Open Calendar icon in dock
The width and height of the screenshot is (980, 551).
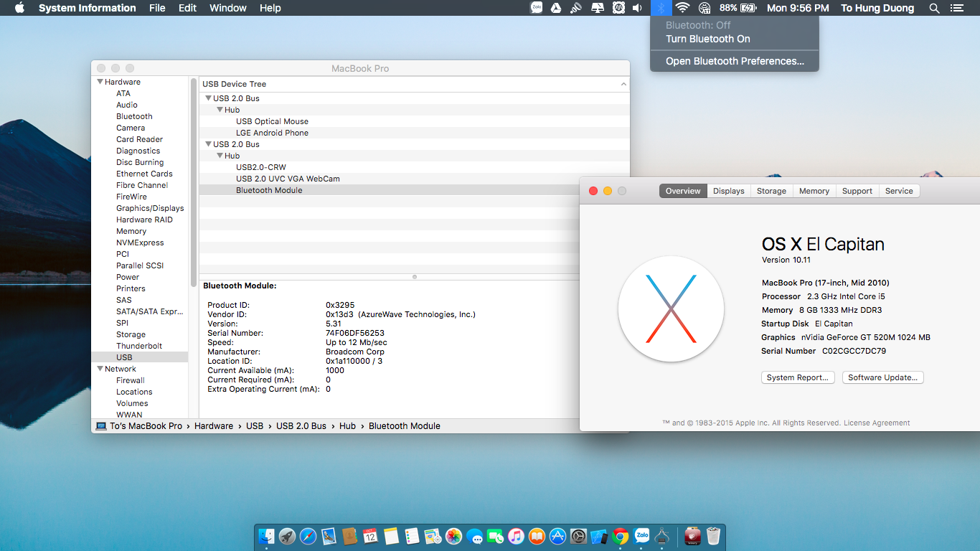point(370,536)
